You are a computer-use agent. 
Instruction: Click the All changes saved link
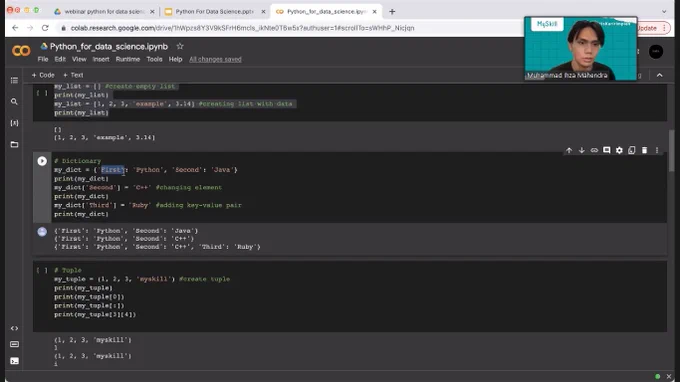click(x=215, y=59)
